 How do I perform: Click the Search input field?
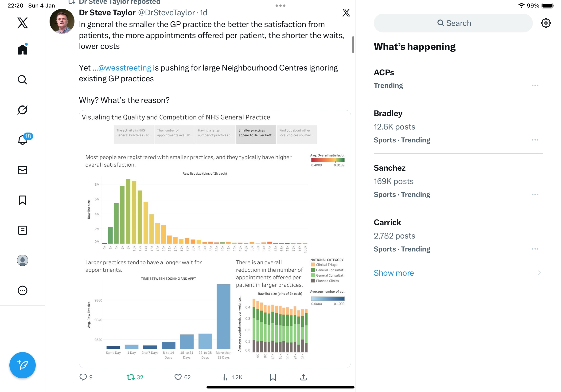(453, 23)
